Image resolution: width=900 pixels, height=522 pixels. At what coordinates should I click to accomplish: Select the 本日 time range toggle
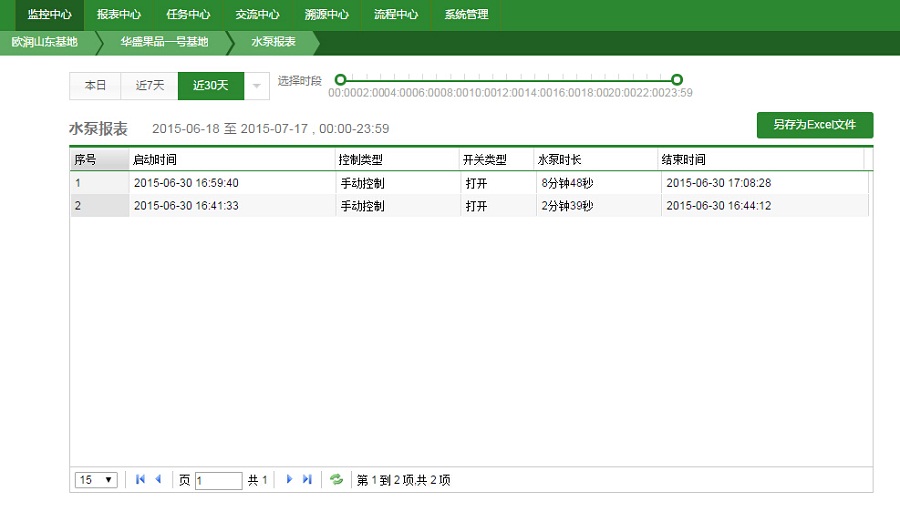point(95,86)
